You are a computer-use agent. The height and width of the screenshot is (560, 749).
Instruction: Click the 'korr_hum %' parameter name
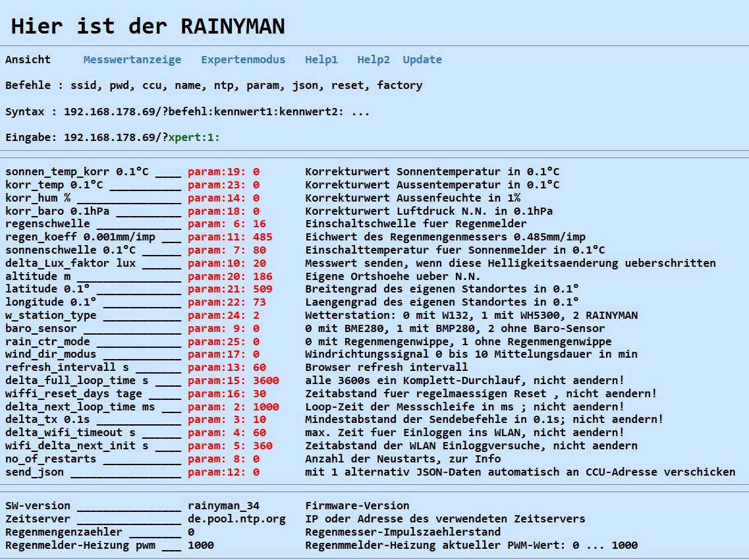38,198
